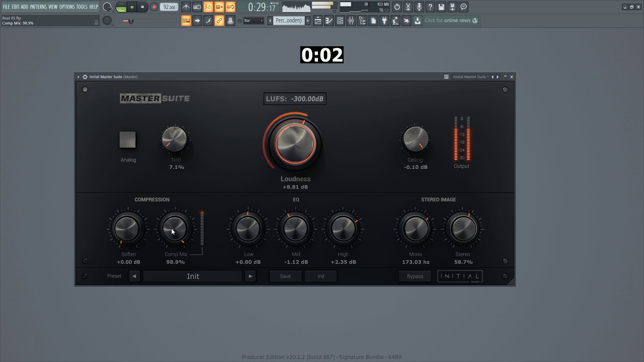This screenshot has height=362, width=644.
Task: Open the Init preset name field
Action: click(193, 276)
